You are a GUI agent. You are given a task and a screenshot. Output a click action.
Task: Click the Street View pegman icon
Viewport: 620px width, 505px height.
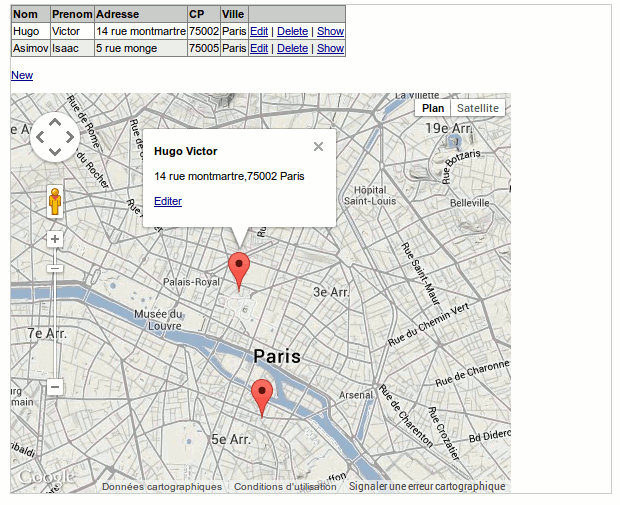pyautogui.click(x=55, y=202)
